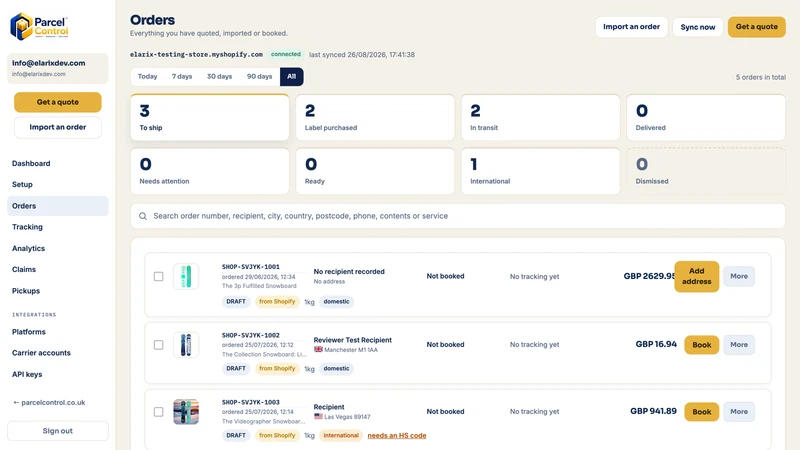Click Book for order SHOP-SVJYK-1003
The height and width of the screenshot is (450, 800).
pyautogui.click(x=702, y=412)
